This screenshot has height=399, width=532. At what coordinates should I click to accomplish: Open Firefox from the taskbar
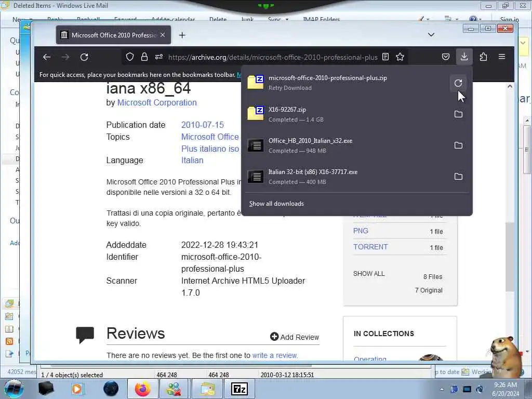[142, 389]
